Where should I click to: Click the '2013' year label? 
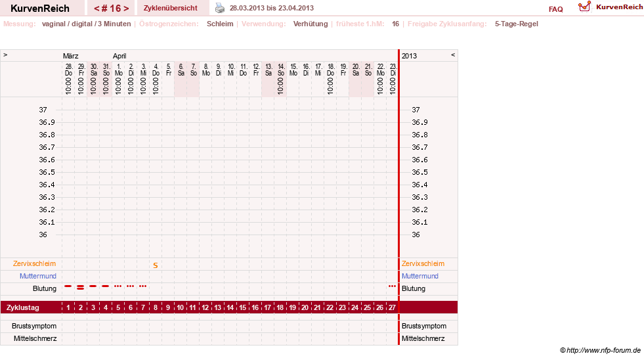[409, 55]
